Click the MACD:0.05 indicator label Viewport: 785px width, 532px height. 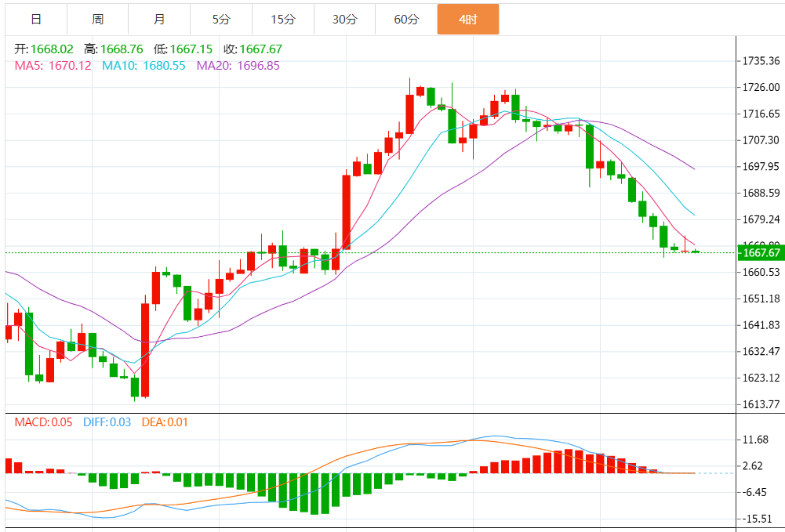tap(44, 422)
